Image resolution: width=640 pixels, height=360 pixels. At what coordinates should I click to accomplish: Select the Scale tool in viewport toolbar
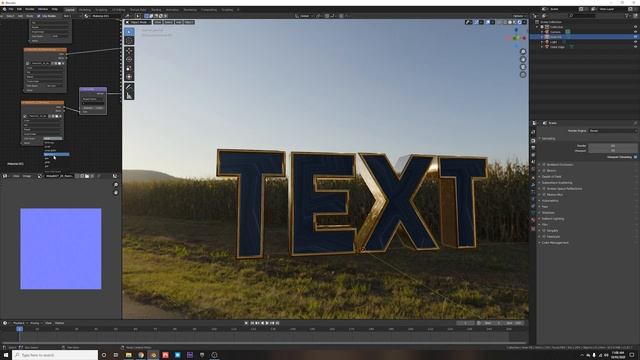click(x=129, y=68)
